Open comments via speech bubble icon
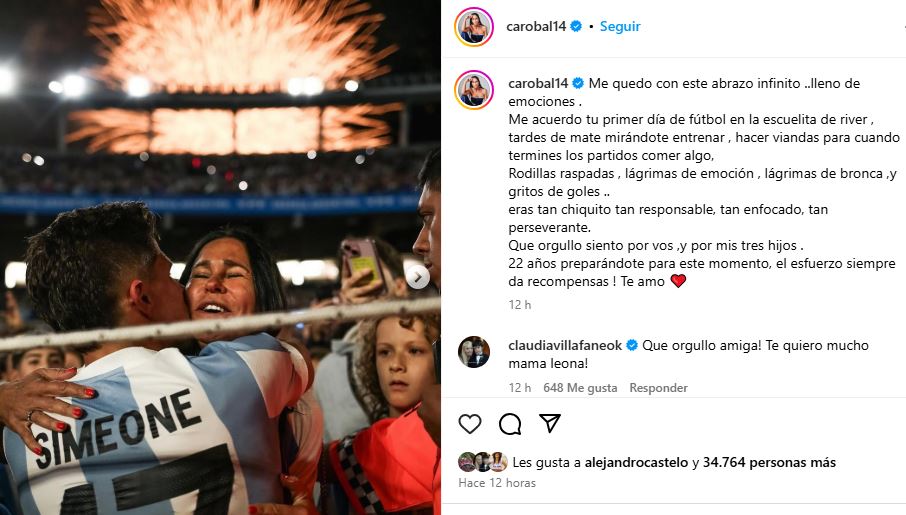Image resolution: width=906 pixels, height=515 pixels. 510,424
